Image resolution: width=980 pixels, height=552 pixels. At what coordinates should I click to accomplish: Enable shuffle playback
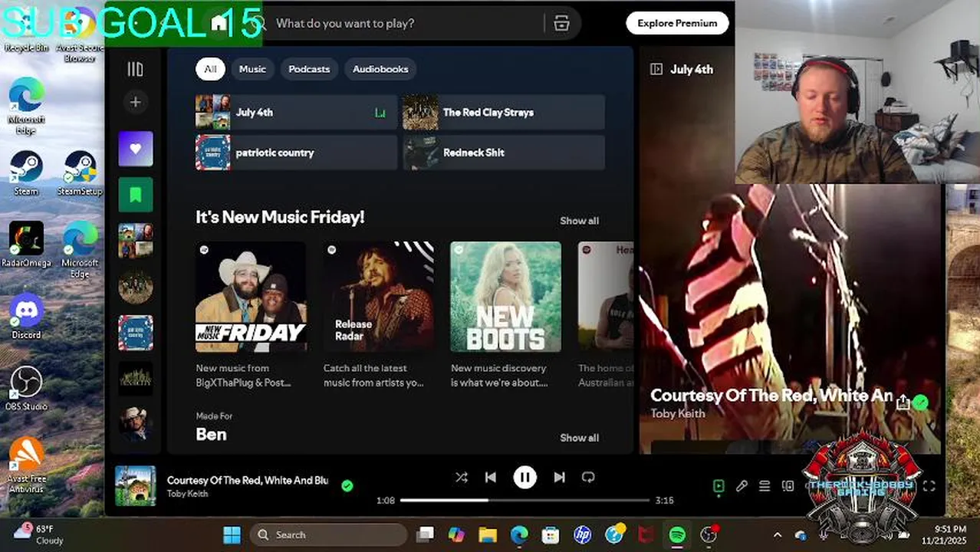tap(462, 477)
